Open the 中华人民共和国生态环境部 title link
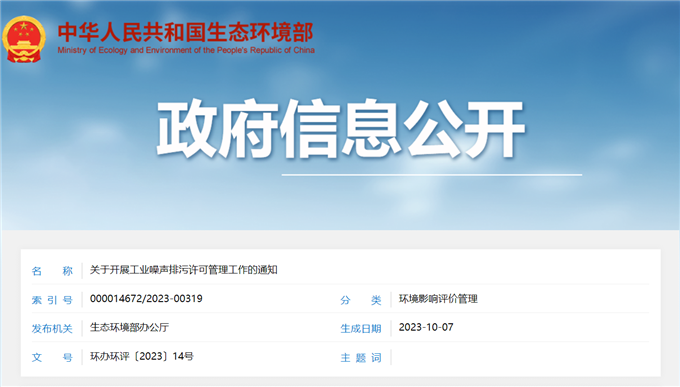Viewport: 680px width, 387px height. click(x=186, y=32)
